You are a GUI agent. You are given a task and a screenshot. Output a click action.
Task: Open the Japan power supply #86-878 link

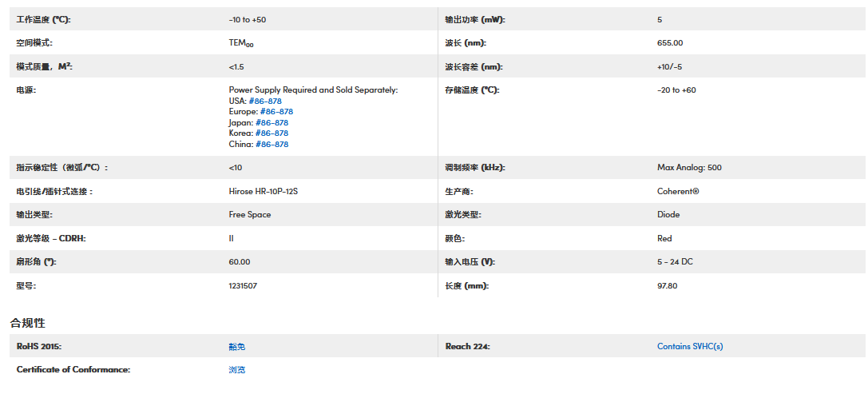click(x=271, y=123)
